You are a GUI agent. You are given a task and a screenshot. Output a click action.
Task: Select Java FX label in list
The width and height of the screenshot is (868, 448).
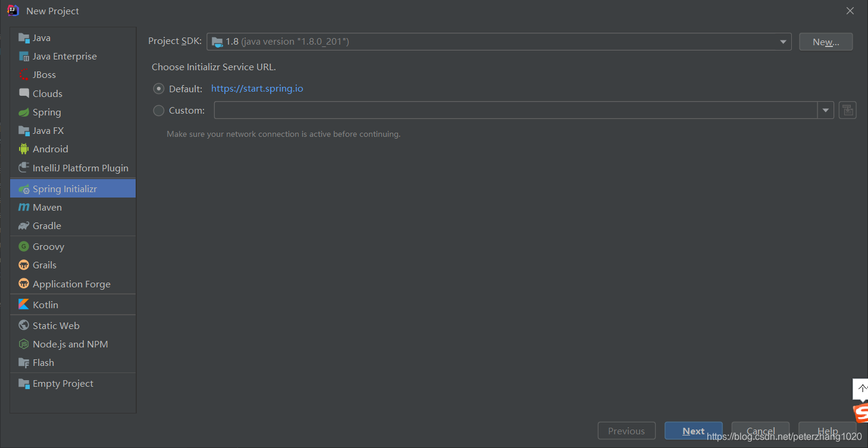pos(48,130)
